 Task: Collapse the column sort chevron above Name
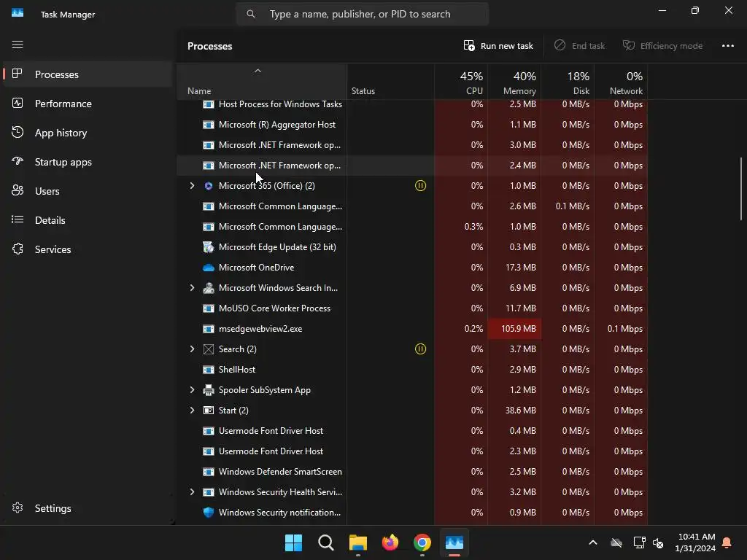[x=258, y=71]
